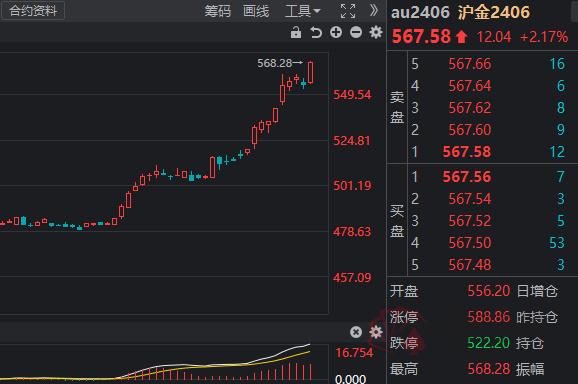578x384 pixels.
Task: Select ask level 1 price 567.58
Action: [x=467, y=152]
